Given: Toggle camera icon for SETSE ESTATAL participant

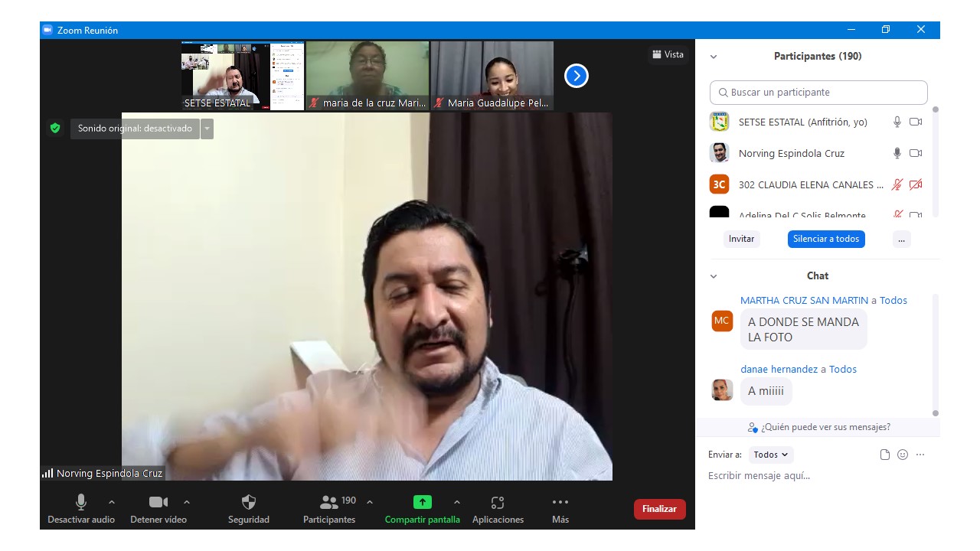Looking at the screenshot, I should pyautogui.click(x=916, y=122).
